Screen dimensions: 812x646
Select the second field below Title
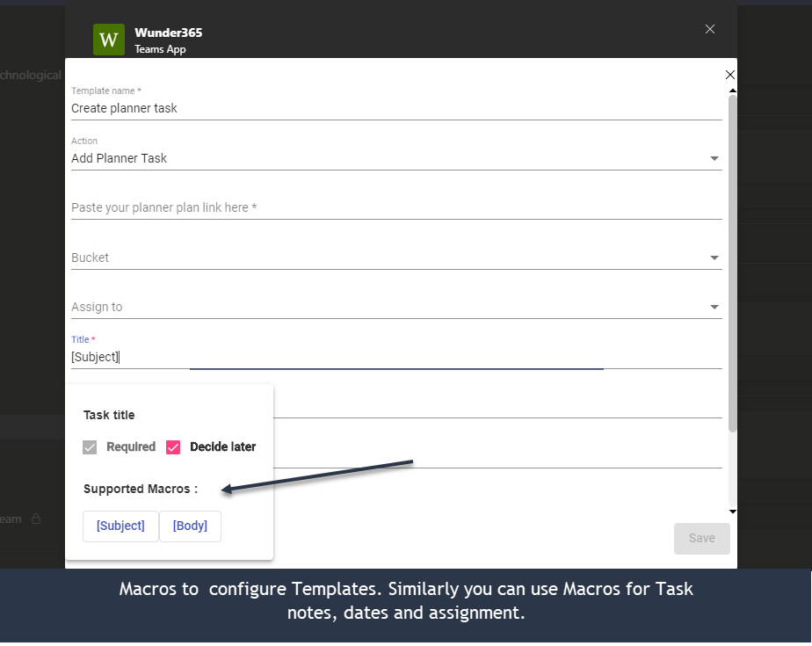(x=497, y=455)
